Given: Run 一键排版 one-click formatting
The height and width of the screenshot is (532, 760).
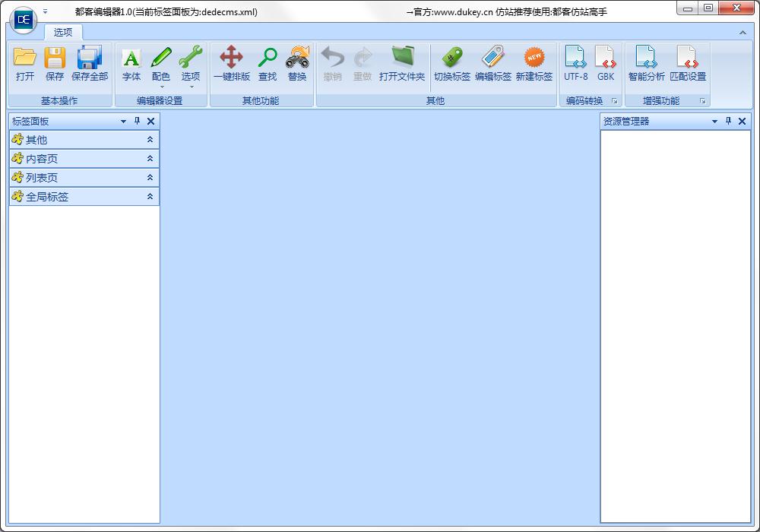Looking at the screenshot, I should pyautogui.click(x=232, y=64).
